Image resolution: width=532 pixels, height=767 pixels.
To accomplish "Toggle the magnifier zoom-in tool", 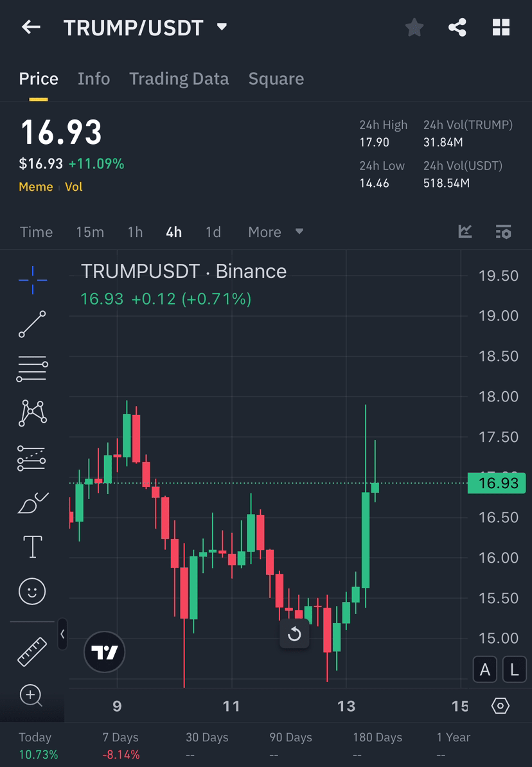I will (31, 696).
